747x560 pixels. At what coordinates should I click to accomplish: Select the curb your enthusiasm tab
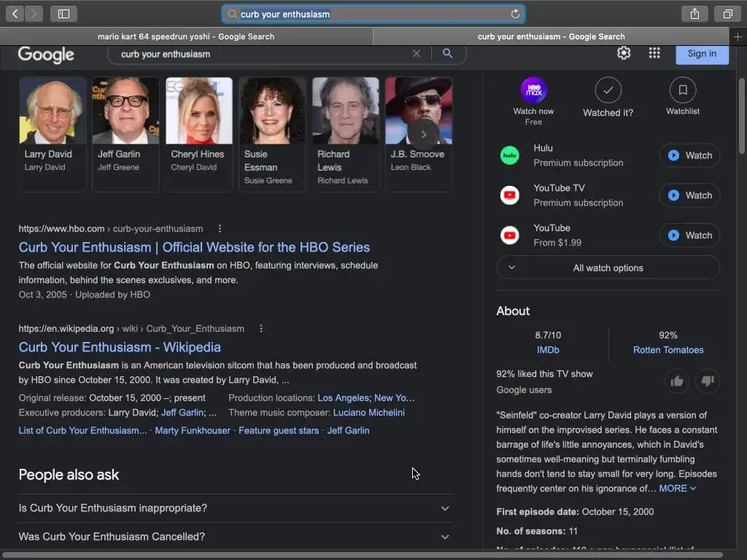click(551, 36)
